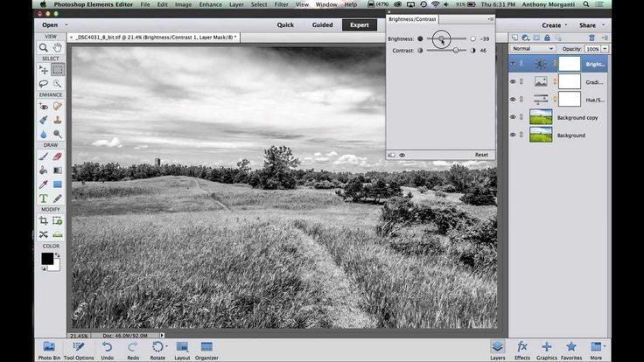Swap foreground and background colors
This screenshot has width=644, height=362.
[x=58, y=255]
